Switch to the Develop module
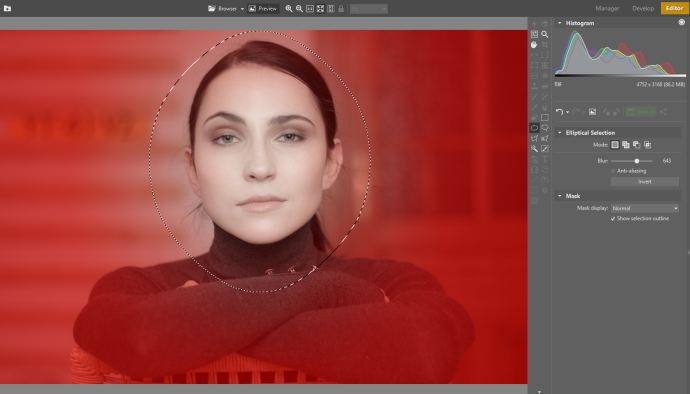690x394 pixels. click(x=643, y=8)
